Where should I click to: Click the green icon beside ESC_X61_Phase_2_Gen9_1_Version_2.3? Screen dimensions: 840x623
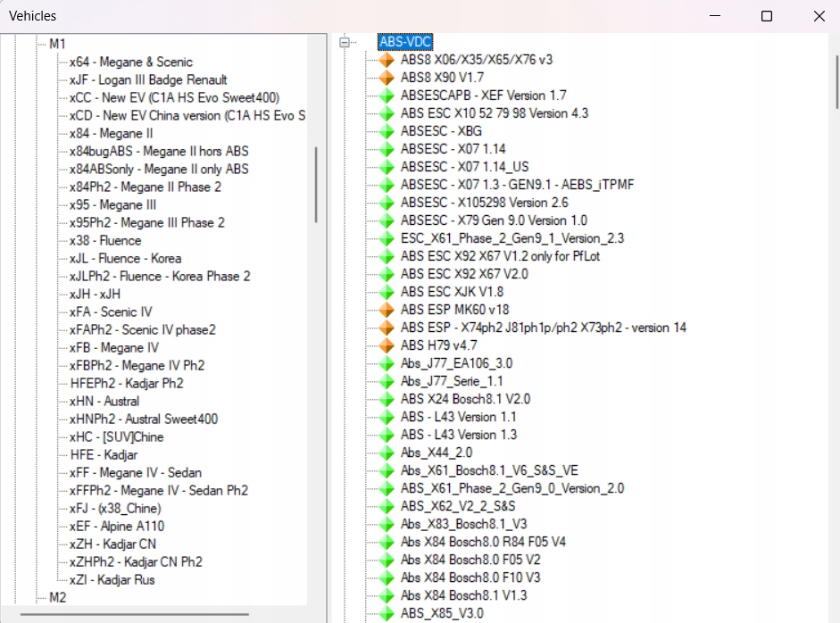[x=387, y=238]
